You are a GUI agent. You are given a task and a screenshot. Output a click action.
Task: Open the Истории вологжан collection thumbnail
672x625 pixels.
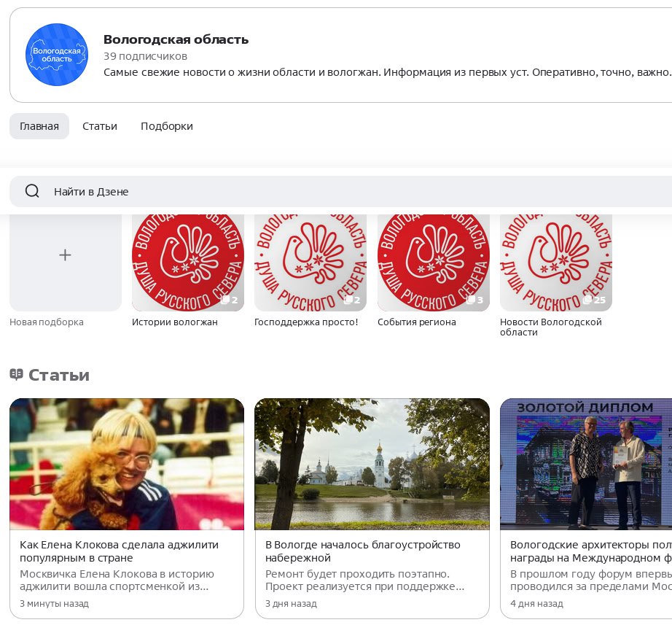tap(188, 263)
